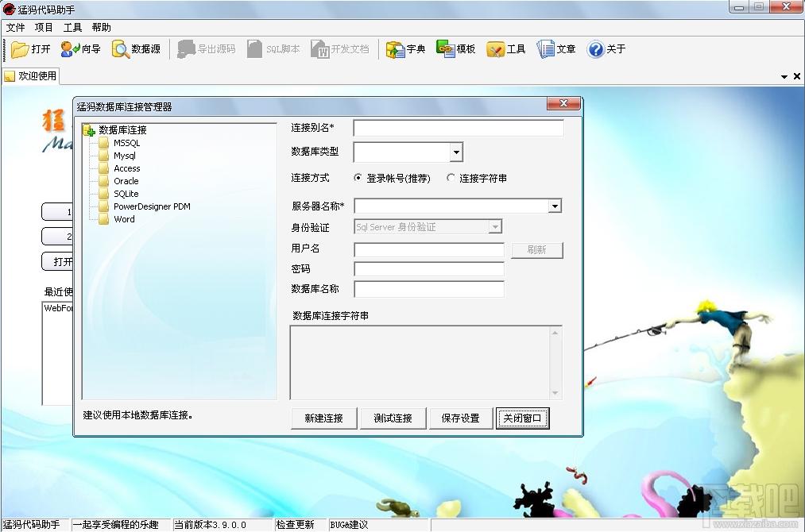This screenshot has height=532, width=805.
Task: Click the 文章 (Article) toolbar icon
Action: [545, 49]
